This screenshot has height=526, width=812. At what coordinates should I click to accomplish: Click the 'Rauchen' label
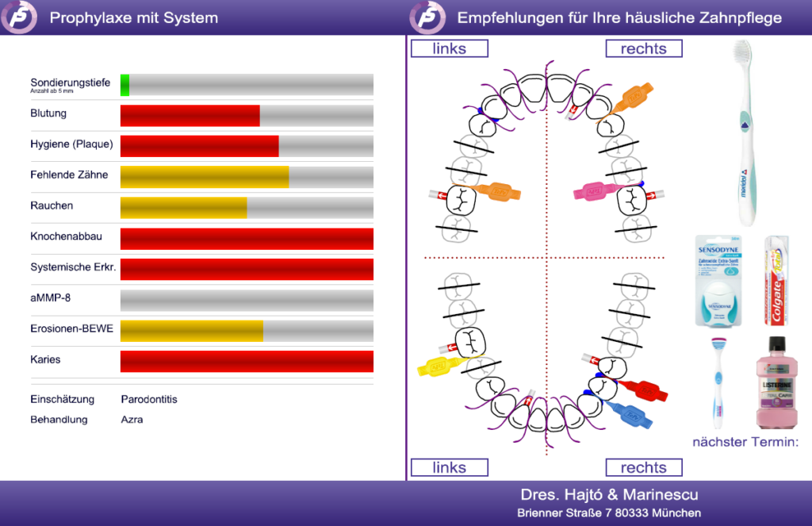52,205
